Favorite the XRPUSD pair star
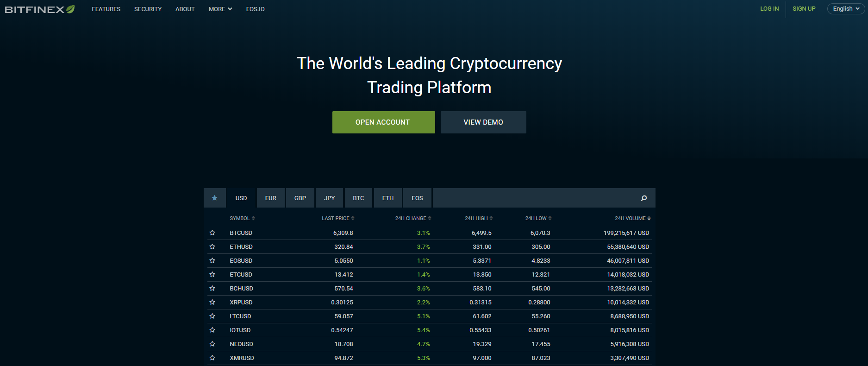868x366 pixels. coord(212,303)
